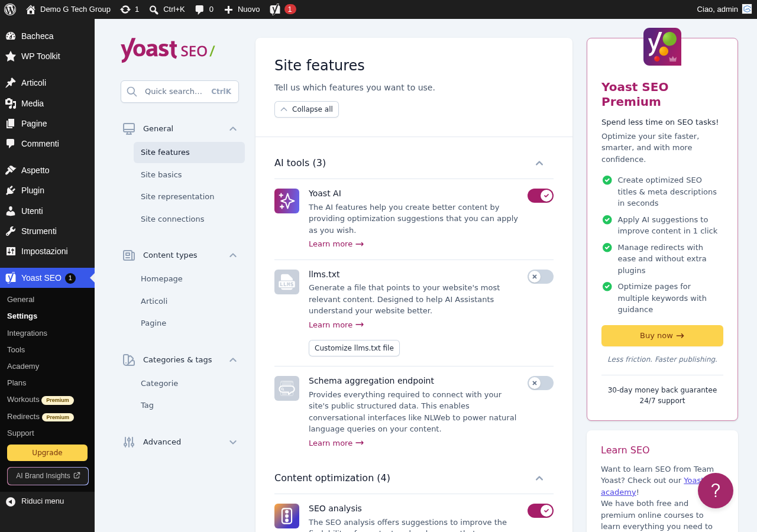Click Learn more under Yoast AI

click(336, 244)
